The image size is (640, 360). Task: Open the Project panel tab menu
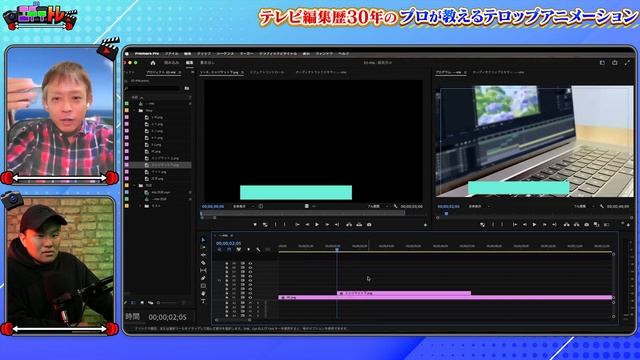[x=180, y=72]
